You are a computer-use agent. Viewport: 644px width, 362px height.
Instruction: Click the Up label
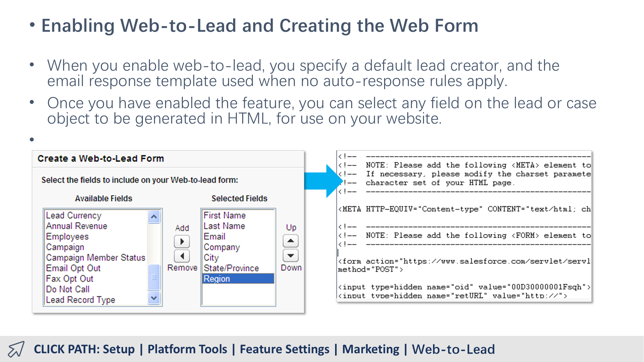(291, 228)
